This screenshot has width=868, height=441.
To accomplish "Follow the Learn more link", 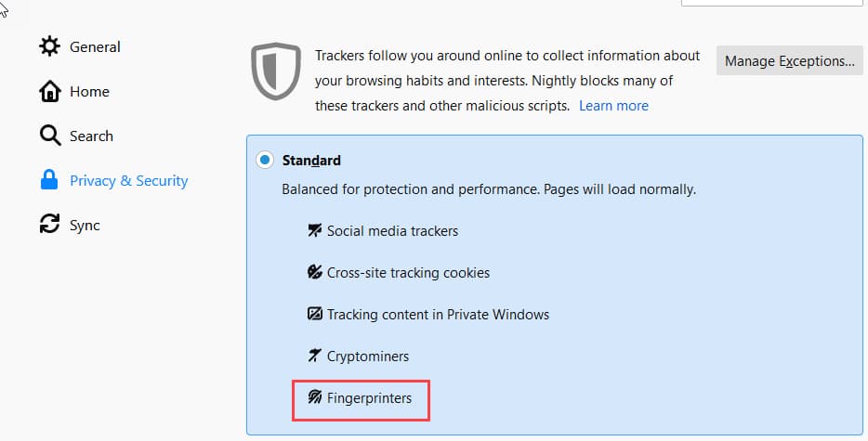I will (x=613, y=106).
